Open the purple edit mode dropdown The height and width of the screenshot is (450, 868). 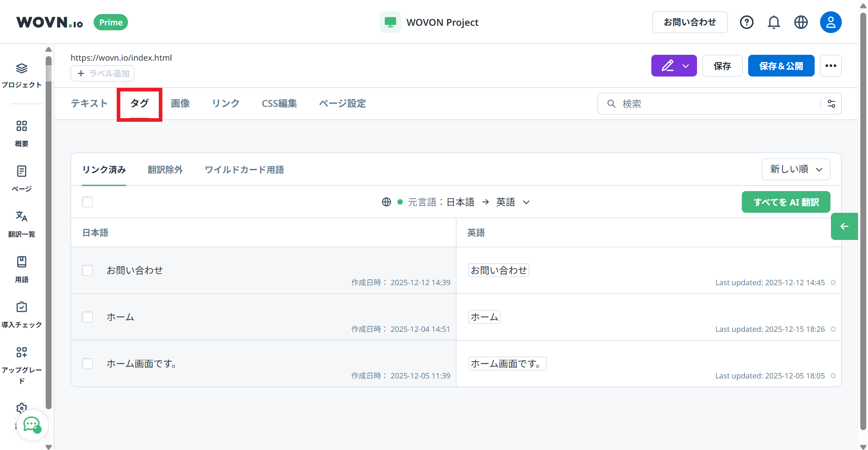674,66
